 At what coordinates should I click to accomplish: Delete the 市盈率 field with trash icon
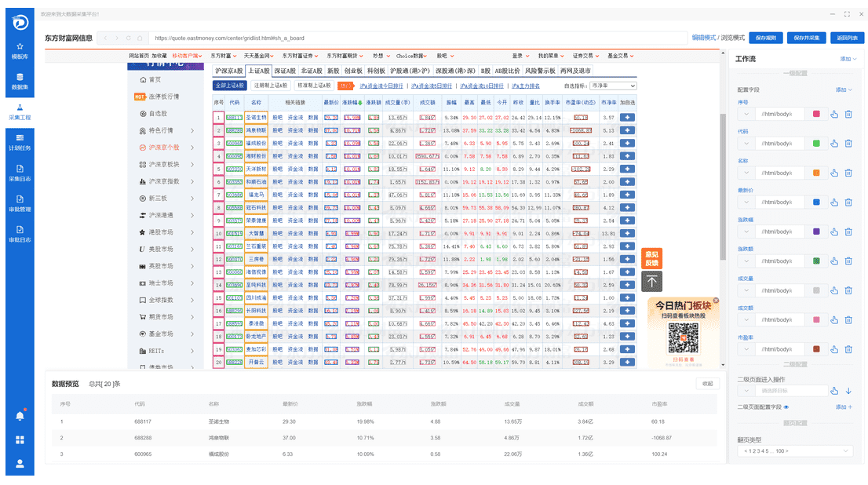coord(848,349)
